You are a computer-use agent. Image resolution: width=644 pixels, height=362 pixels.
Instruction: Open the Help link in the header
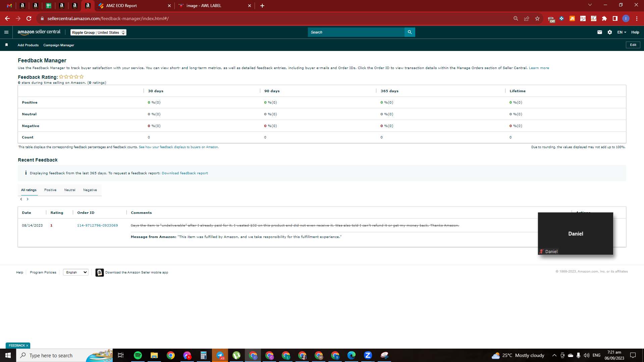[x=635, y=32]
